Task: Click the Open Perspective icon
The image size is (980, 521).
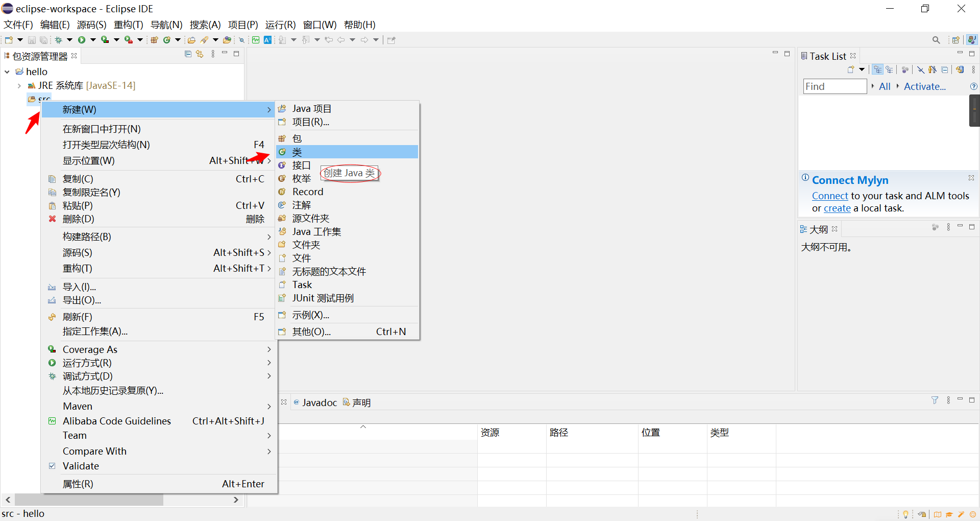Action: coord(956,40)
